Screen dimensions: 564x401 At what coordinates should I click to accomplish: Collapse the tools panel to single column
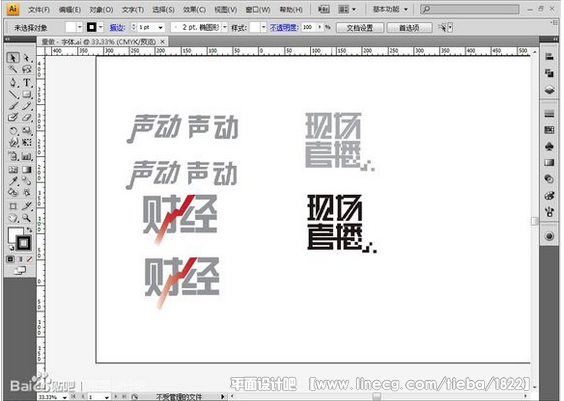click(x=7, y=38)
